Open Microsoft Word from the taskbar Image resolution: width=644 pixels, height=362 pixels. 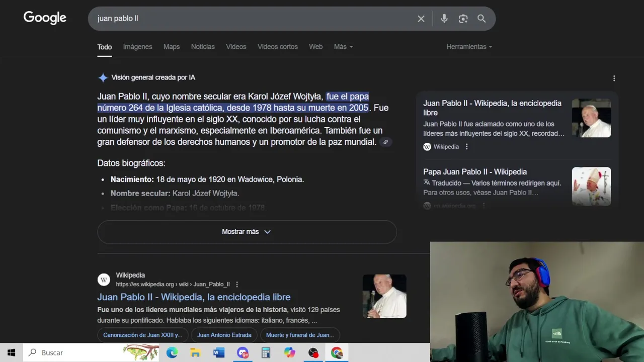pyautogui.click(x=219, y=353)
